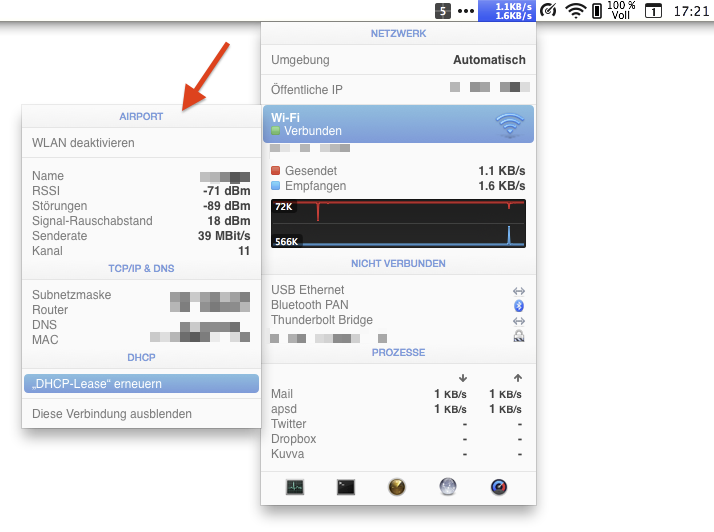Select Thunderbolt Bridge interface entry
The width and height of the screenshot is (714, 532).
click(x=321, y=320)
